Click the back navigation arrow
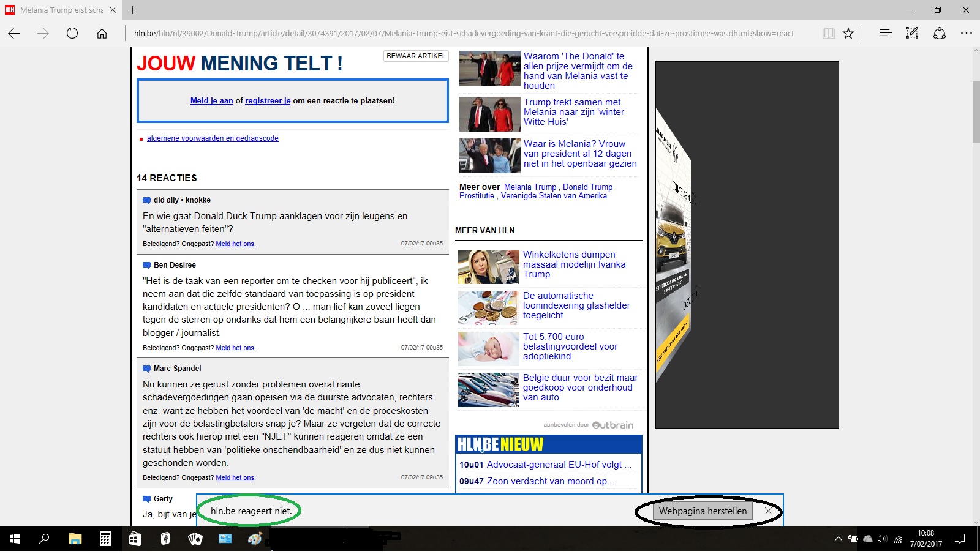980x554 pixels. (14, 34)
